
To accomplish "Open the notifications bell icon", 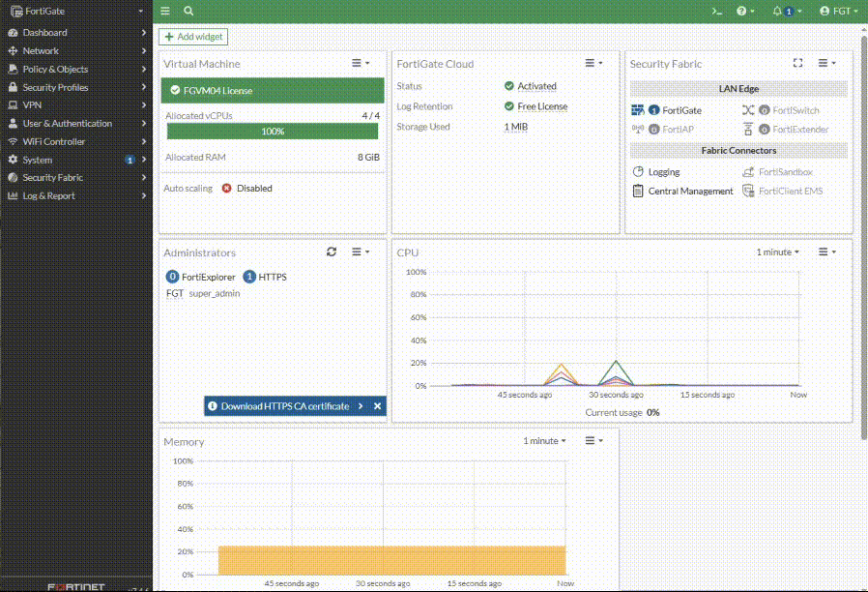I will (x=778, y=11).
